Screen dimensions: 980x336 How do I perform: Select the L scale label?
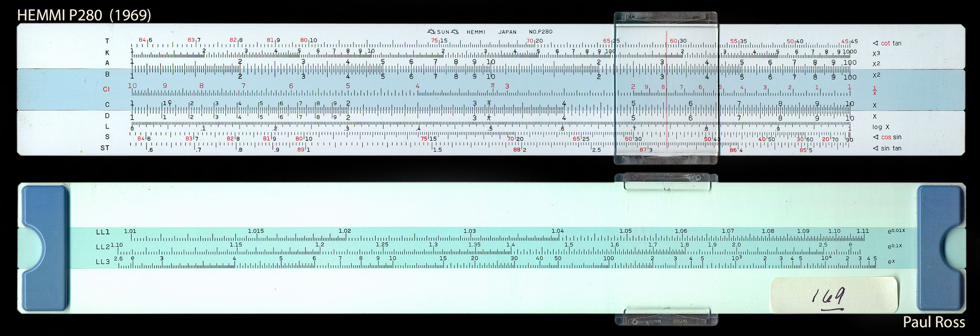(x=107, y=126)
